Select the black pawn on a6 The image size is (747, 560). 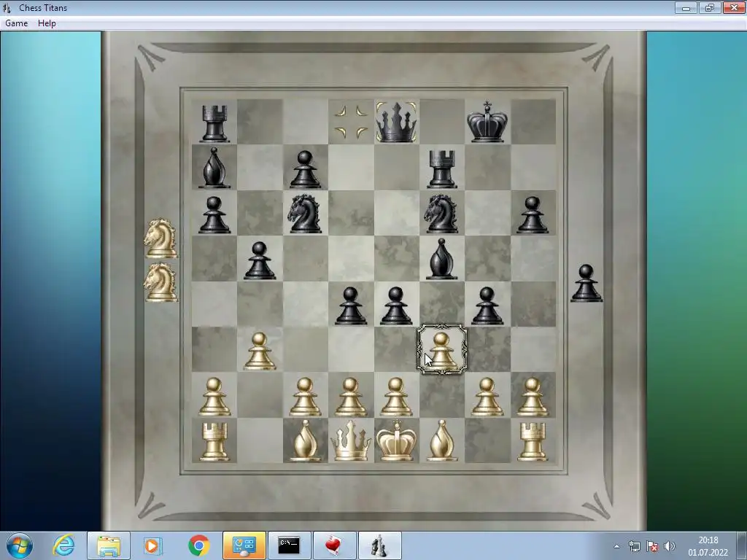point(214,215)
